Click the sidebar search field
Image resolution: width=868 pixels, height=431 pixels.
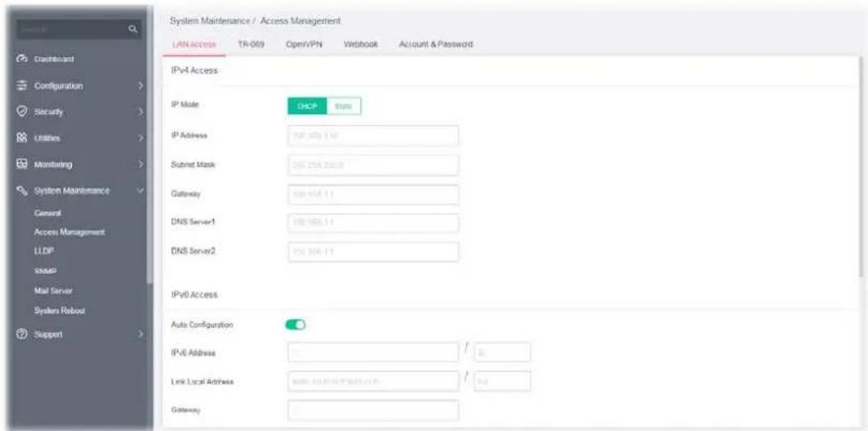(79, 31)
